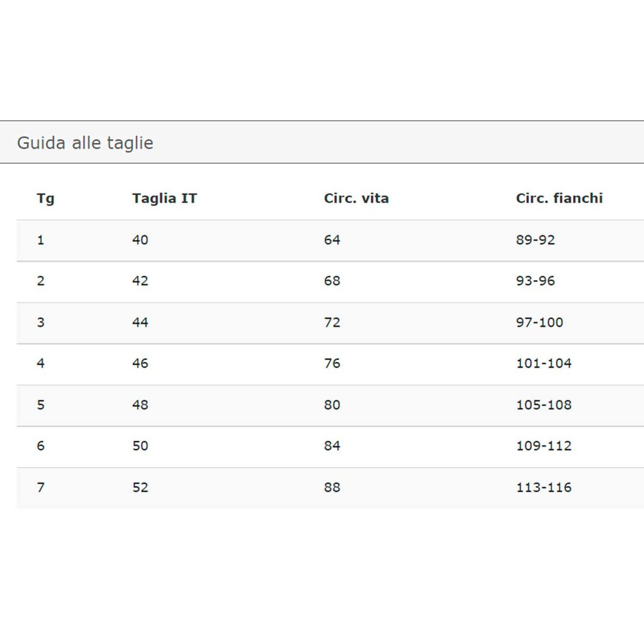
Task: Select Italian size 40 cell
Action: [140, 240]
